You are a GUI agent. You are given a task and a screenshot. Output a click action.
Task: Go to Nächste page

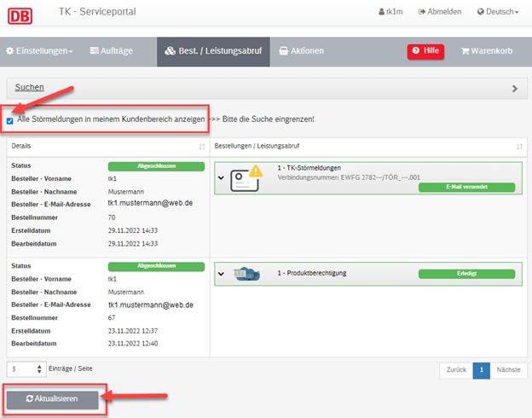507,370
